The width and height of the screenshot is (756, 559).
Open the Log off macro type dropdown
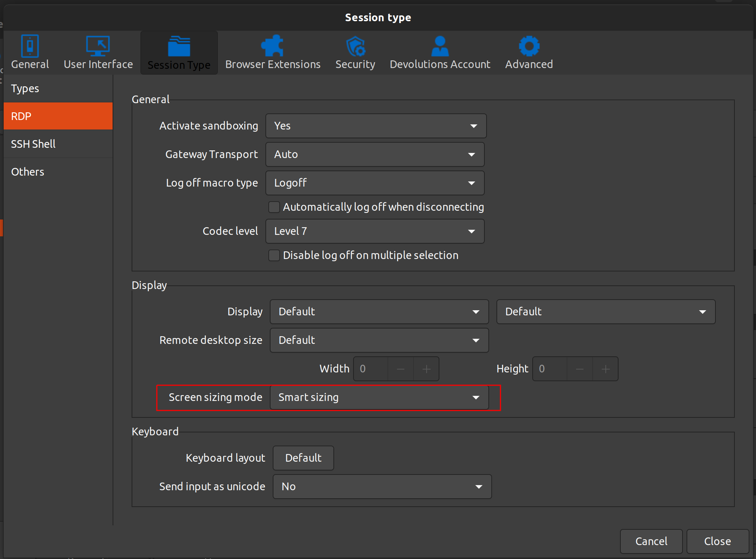(x=375, y=183)
